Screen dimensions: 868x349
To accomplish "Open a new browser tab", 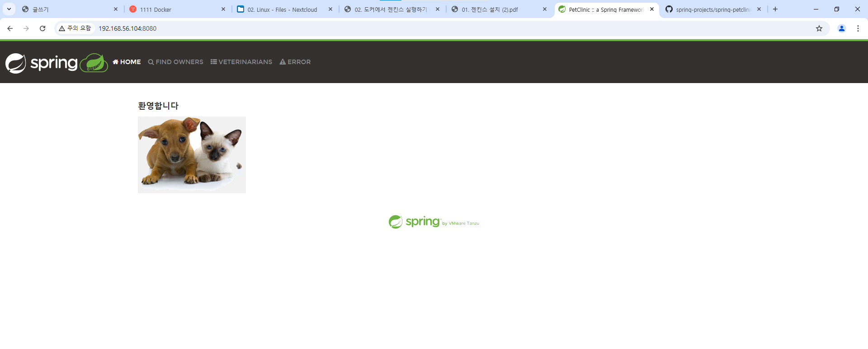I will (775, 9).
